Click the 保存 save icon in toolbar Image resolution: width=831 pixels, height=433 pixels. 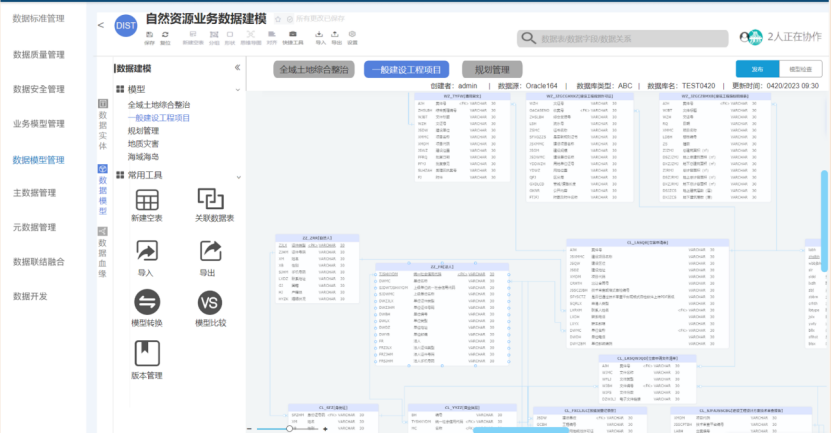coord(150,36)
